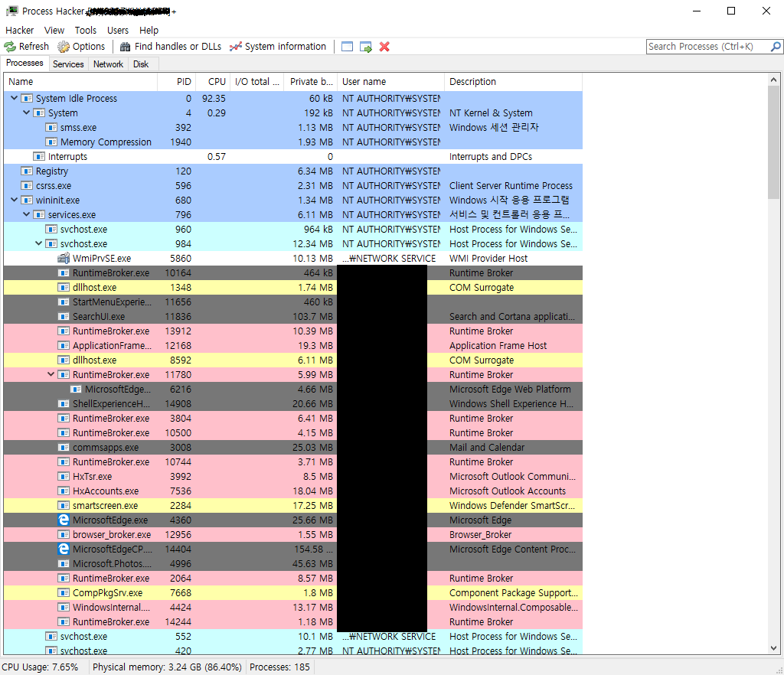Click scrollbar up arrow
Viewport: 784px width, 675px height.
773,80
